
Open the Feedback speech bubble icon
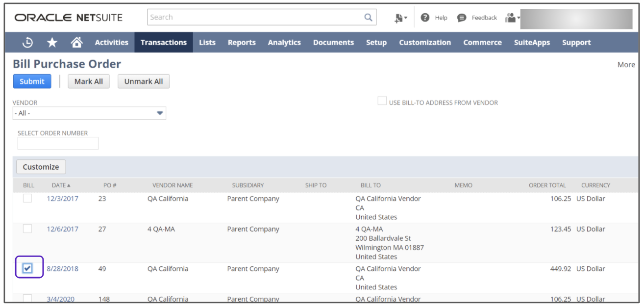click(462, 18)
